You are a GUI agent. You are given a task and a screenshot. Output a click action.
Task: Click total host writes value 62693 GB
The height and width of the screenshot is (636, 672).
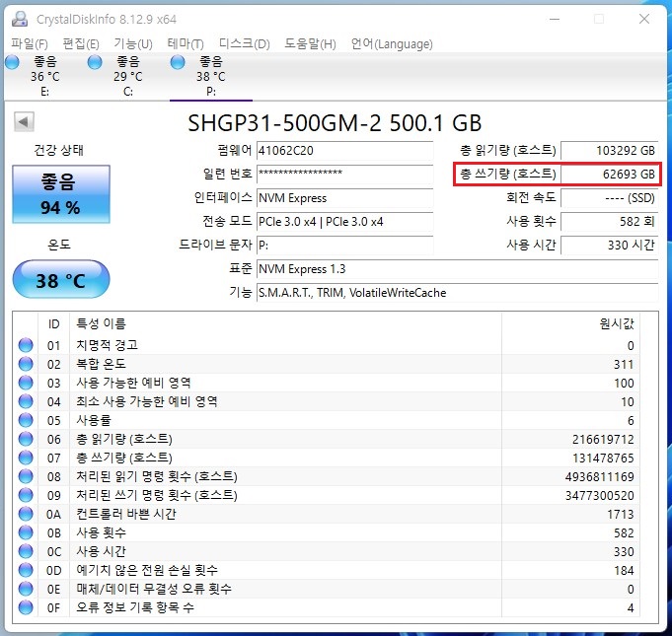[610, 174]
